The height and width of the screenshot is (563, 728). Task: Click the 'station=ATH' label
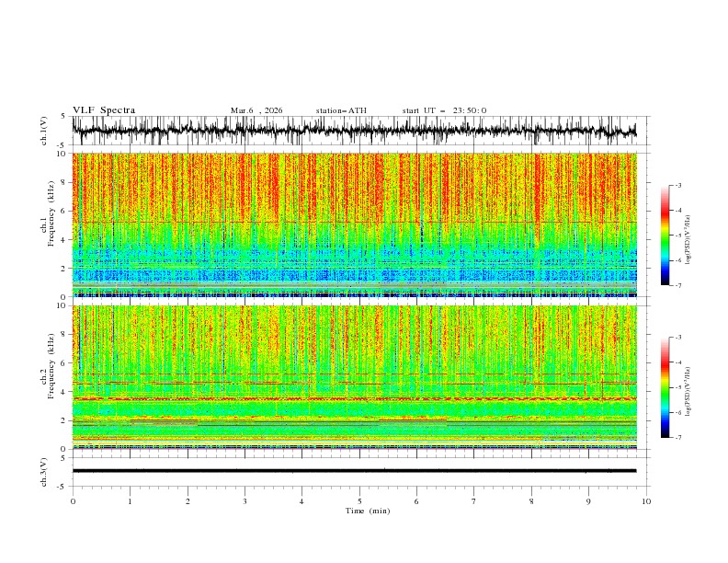(x=341, y=110)
